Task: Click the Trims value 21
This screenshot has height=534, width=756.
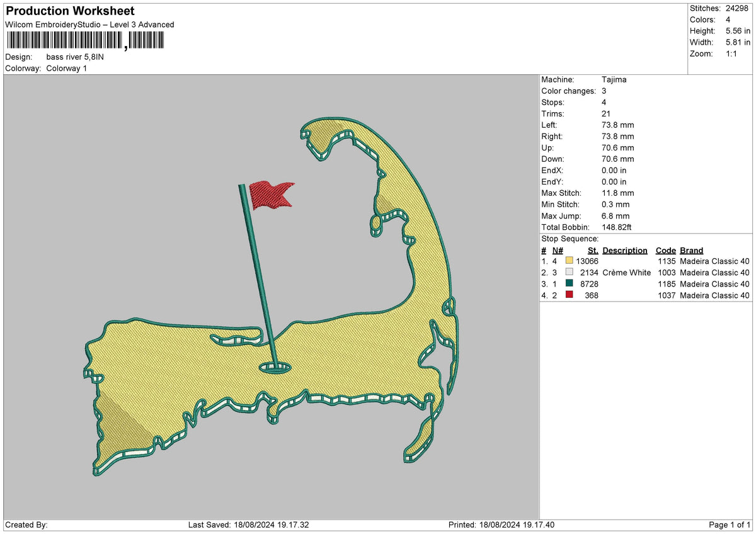Action: click(607, 113)
